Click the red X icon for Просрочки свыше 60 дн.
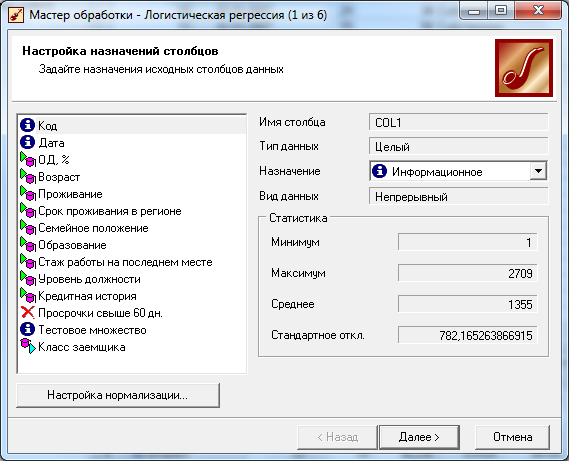 (28, 313)
